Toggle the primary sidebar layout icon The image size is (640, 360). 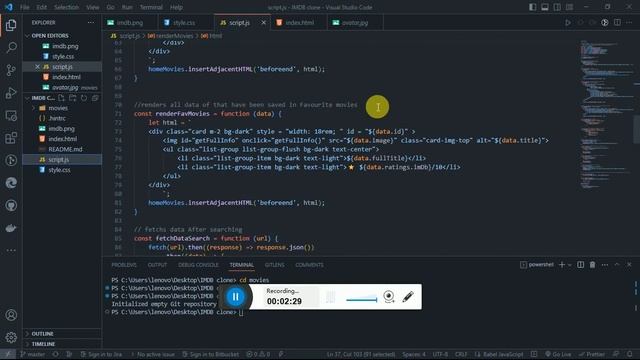[x=533, y=7]
